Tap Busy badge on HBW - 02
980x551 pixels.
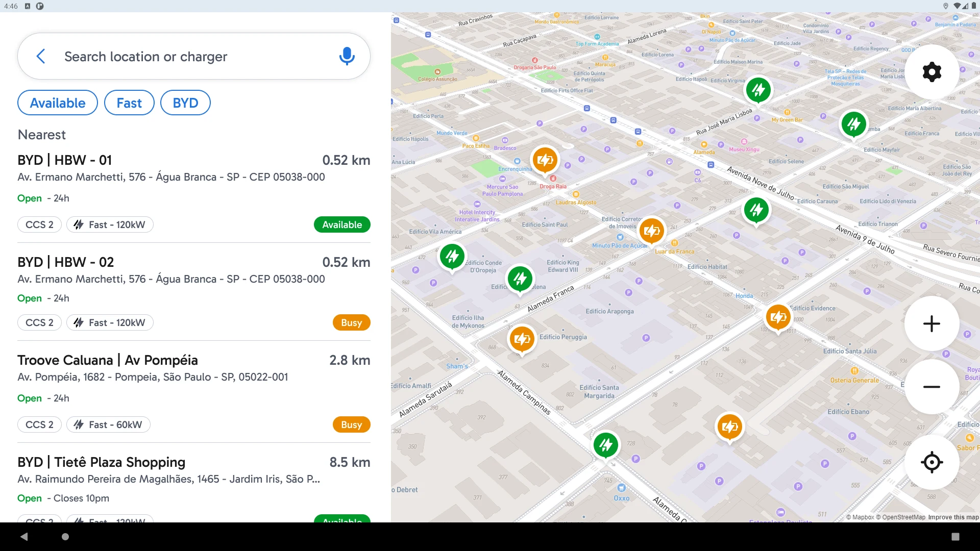tap(352, 322)
